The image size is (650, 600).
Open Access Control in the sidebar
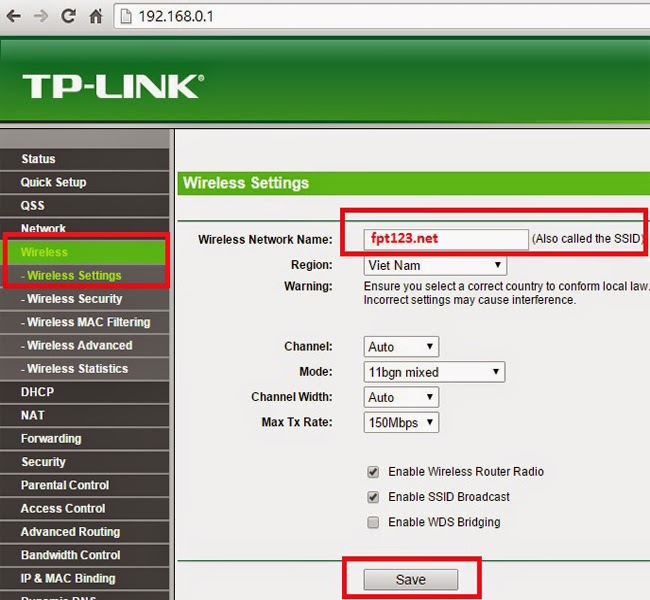(x=85, y=508)
